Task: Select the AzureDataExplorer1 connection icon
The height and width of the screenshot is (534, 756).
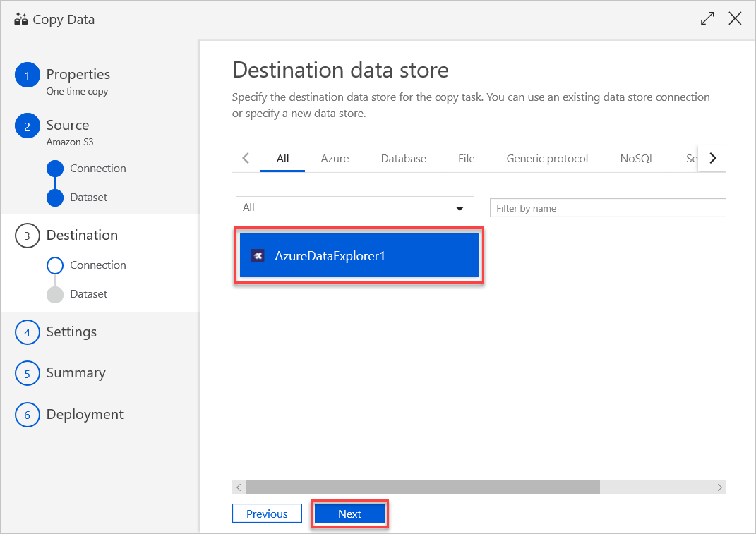Action: [x=258, y=254]
